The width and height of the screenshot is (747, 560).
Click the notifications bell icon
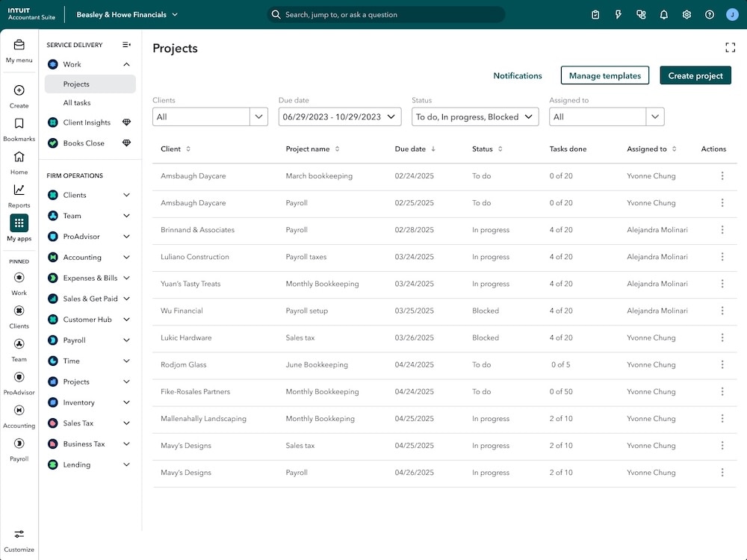click(x=663, y=13)
